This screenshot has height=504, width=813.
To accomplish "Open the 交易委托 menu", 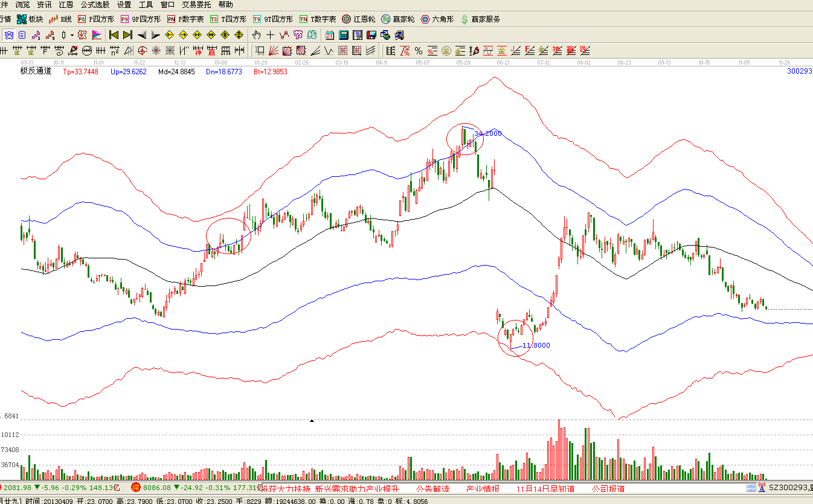I will [198, 5].
